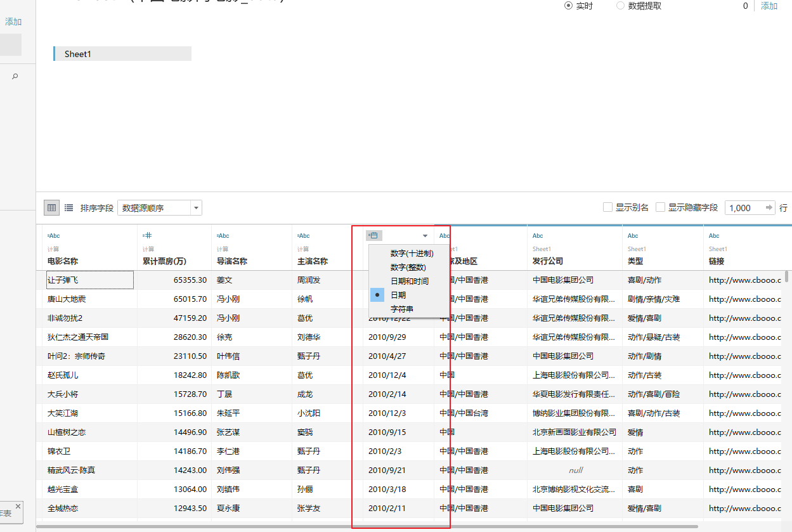Click the Abc type icon of 发行公司
Image resolution: width=792 pixels, height=532 pixels.
coord(538,236)
